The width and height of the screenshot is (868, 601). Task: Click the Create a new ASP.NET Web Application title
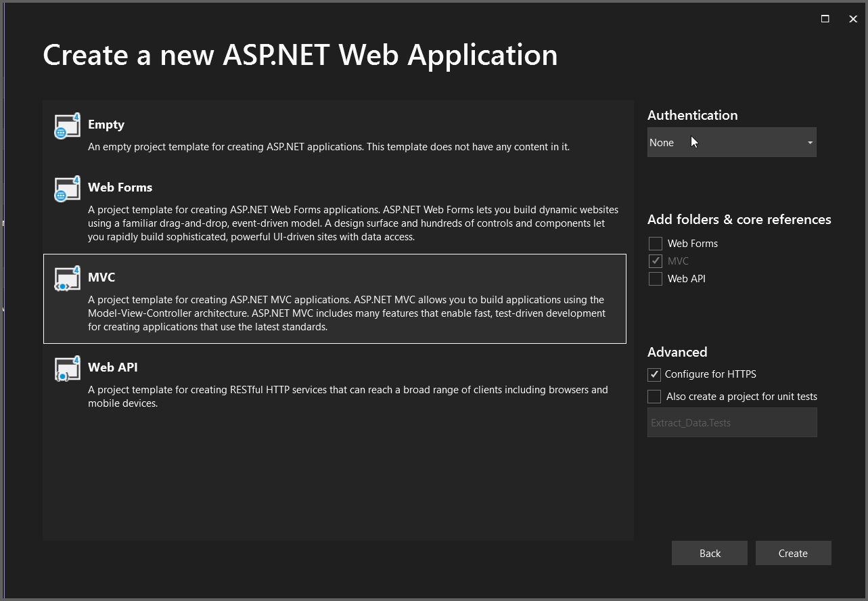click(x=300, y=55)
